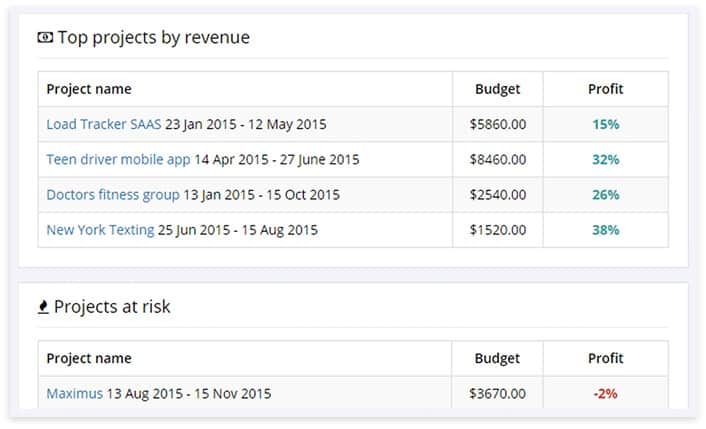Click Project name header in the revenue table
This screenshot has width=706, height=429.
pyautogui.click(x=89, y=89)
